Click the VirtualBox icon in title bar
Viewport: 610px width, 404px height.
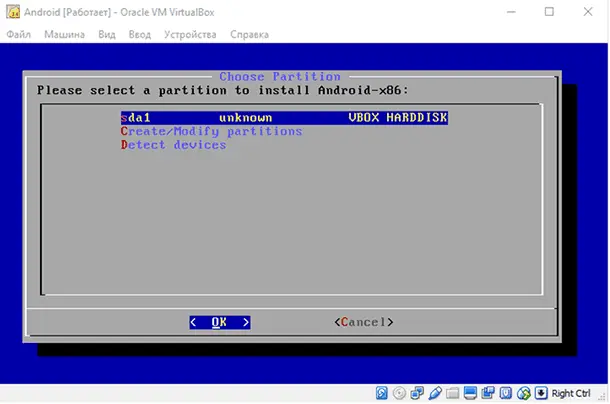click(13, 13)
